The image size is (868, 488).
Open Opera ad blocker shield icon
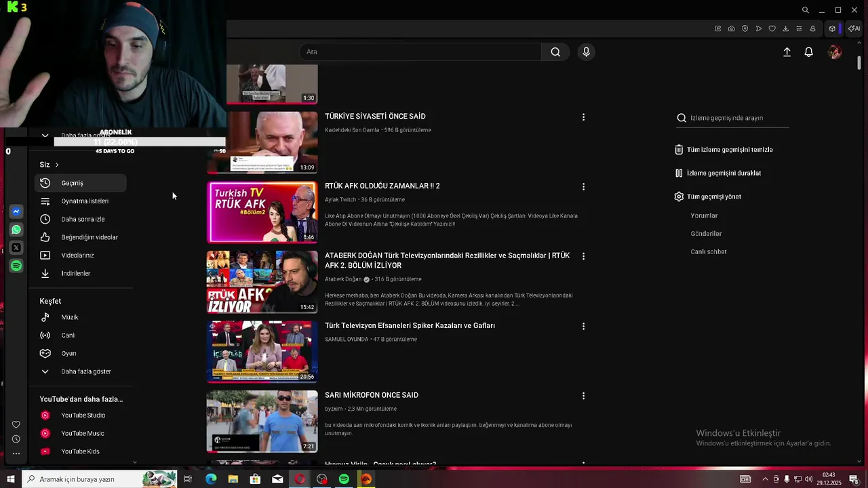click(x=745, y=28)
